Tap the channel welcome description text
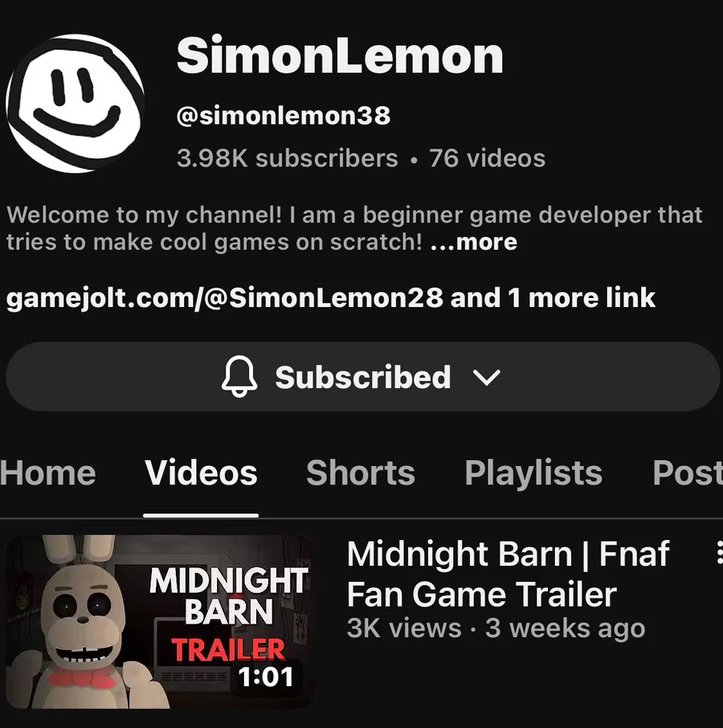723x728 pixels. click(x=354, y=228)
